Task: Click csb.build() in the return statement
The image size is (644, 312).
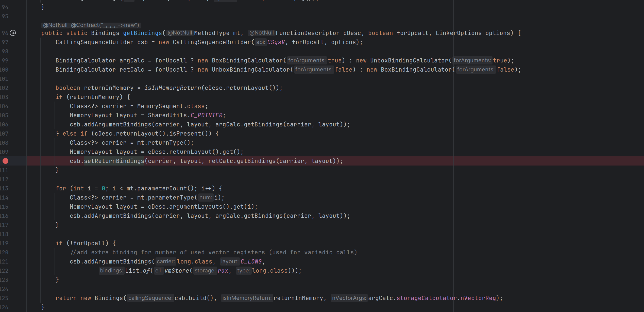Action: 194,298
